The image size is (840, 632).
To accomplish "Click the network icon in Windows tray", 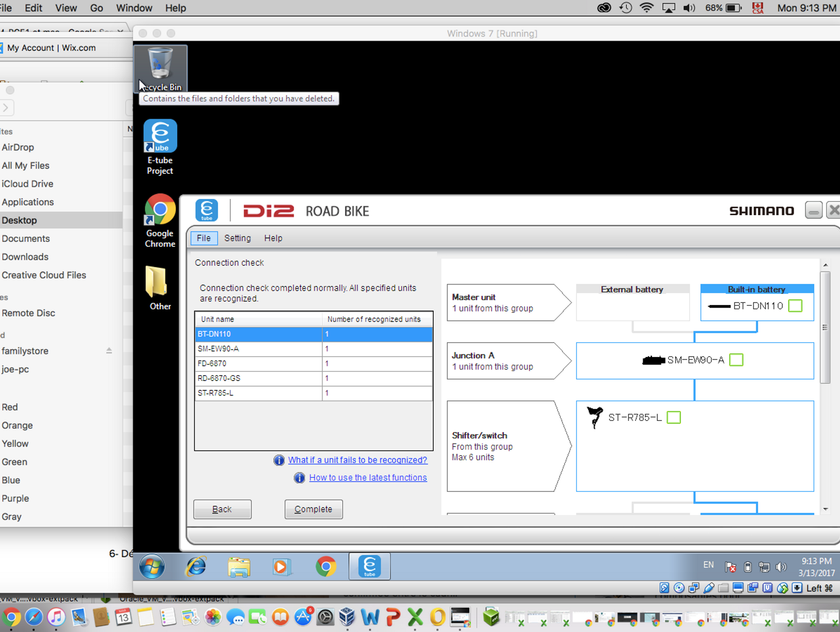I will (x=764, y=567).
